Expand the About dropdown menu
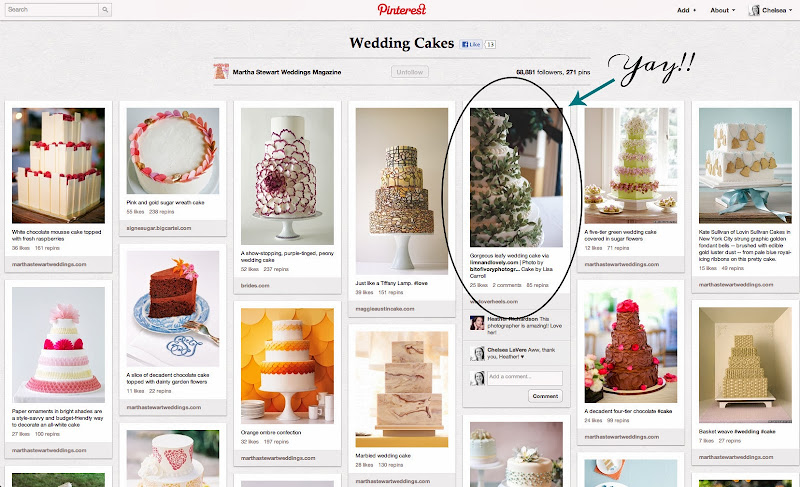This screenshot has height=487, width=800. tap(722, 10)
